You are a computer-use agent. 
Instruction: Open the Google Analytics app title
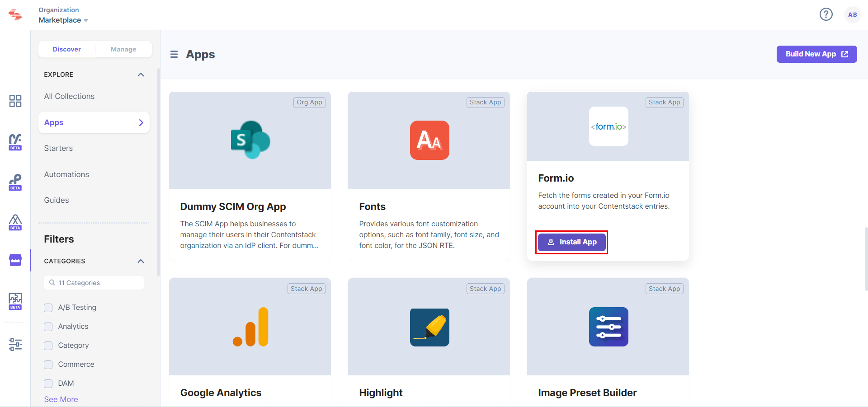[x=221, y=393]
